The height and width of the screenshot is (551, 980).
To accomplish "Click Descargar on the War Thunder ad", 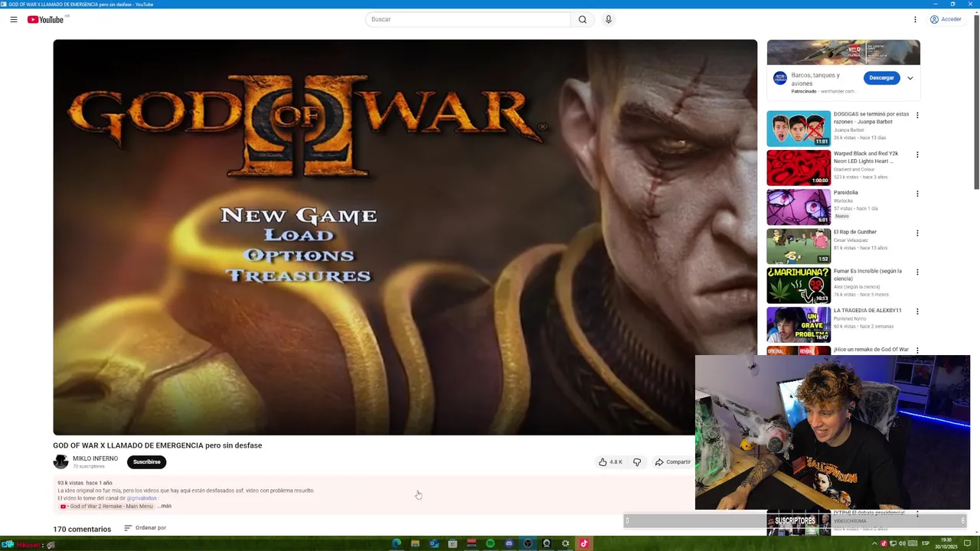I will point(881,77).
